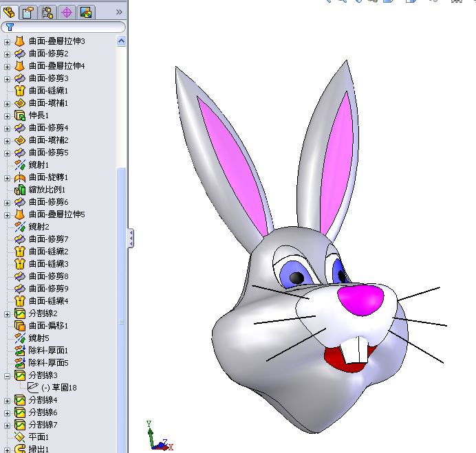Select the 除料-厚面1 thicken cut icon
The width and height of the screenshot is (476, 453).
click(20, 351)
